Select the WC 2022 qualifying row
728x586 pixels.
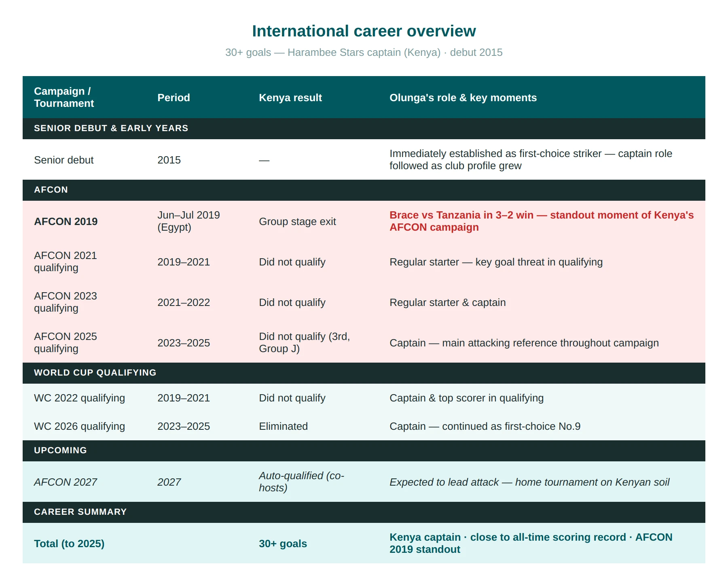(x=364, y=398)
